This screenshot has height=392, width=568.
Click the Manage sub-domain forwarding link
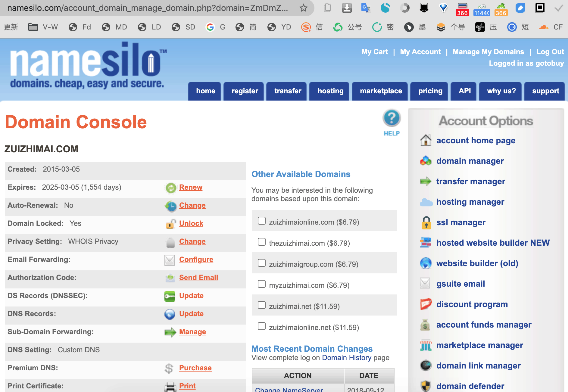point(192,332)
